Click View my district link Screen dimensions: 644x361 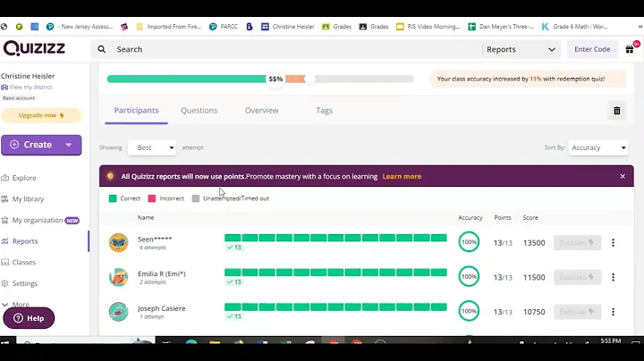click(27, 87)
